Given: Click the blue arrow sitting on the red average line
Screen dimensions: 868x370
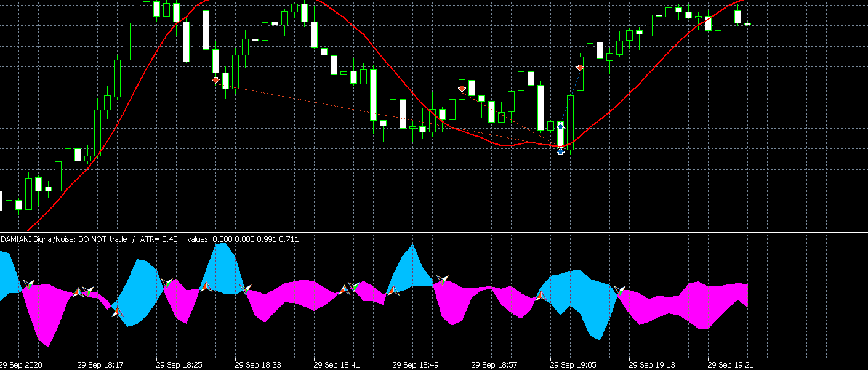Looking at the screenshot, I should [560, 151].
